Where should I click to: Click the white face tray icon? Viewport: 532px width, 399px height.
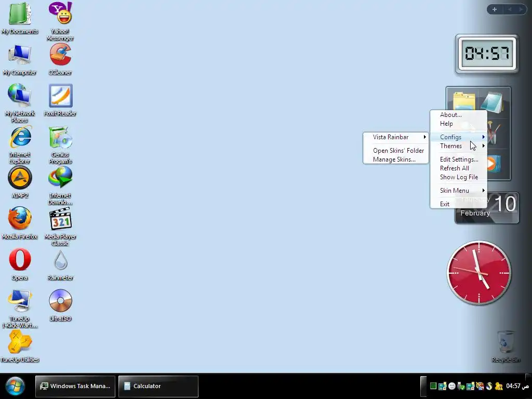pos(451,386)
